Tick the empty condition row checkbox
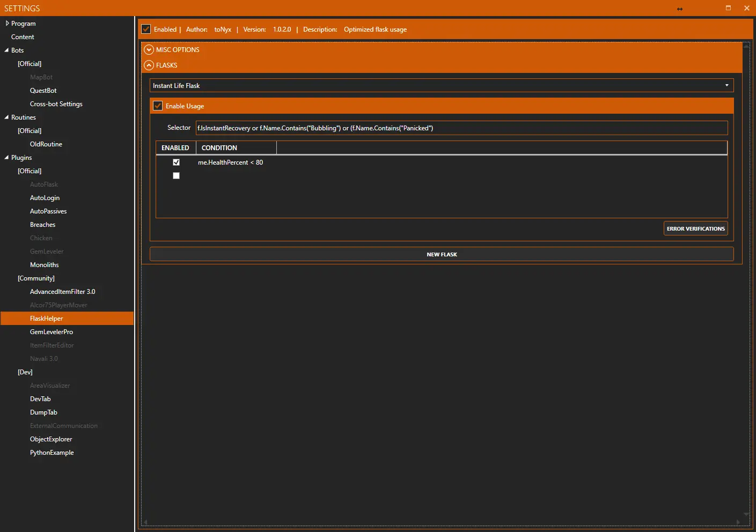Screen dimensions: 756x532 176,176
